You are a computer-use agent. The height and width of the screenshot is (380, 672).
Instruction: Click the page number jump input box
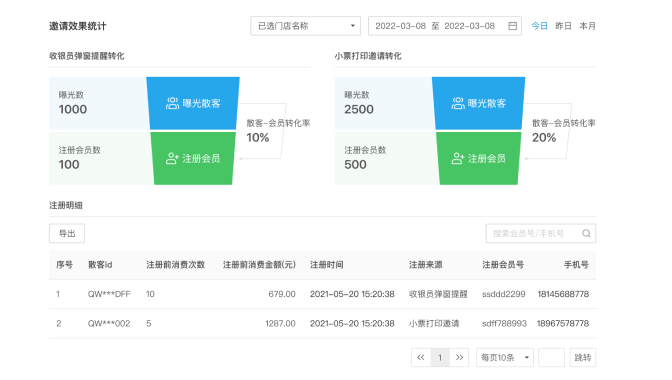click(x=551, y=357)
